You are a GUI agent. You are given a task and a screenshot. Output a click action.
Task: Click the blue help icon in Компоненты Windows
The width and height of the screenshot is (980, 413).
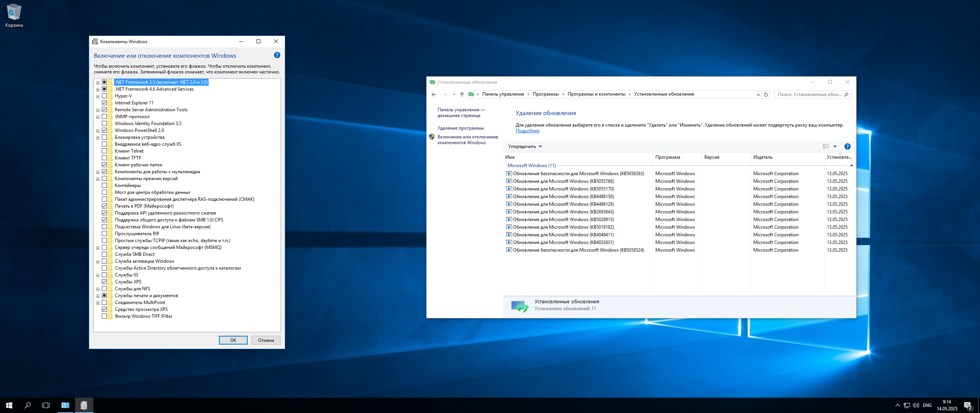(277, 55)
